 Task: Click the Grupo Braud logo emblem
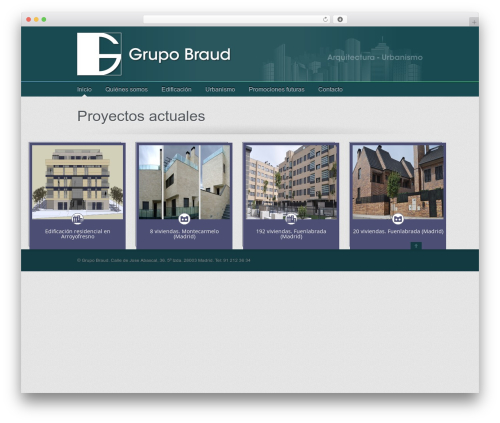(99, 54)
